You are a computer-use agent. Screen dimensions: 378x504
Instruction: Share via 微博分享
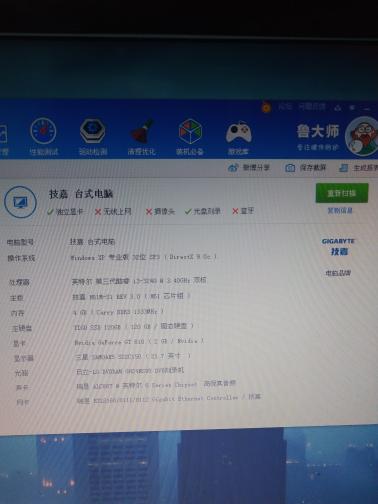pyautogui.click(x=249, y=167)
